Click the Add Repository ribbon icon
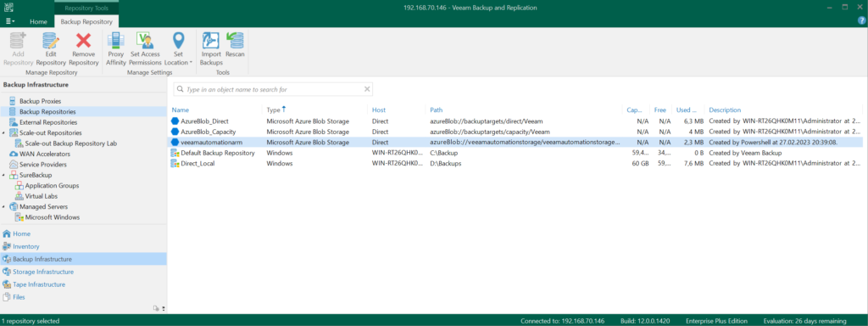This screenshot has width=868, height=326. 19,48
